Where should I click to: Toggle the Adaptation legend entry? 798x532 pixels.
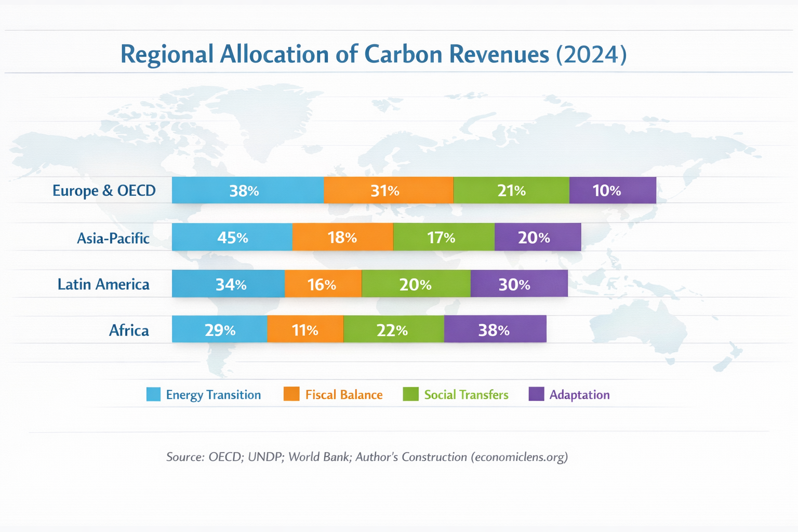pyautogui.click(x=579, y=394)
